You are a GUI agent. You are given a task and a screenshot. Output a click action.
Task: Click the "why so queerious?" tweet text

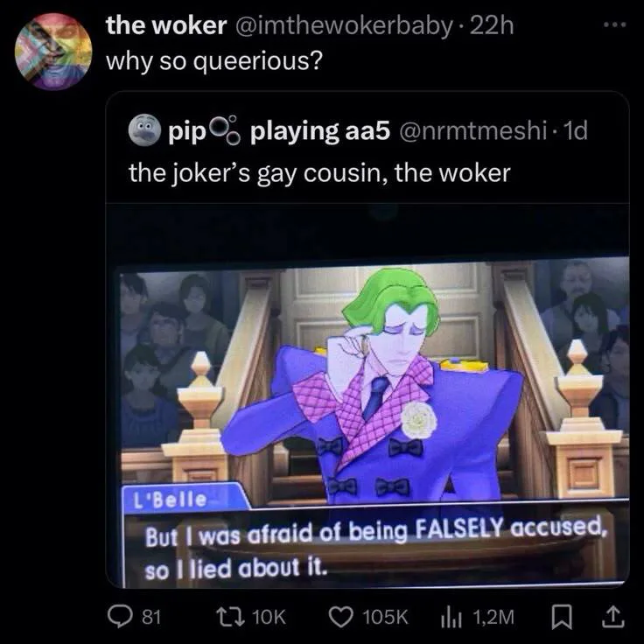point(211,62)
